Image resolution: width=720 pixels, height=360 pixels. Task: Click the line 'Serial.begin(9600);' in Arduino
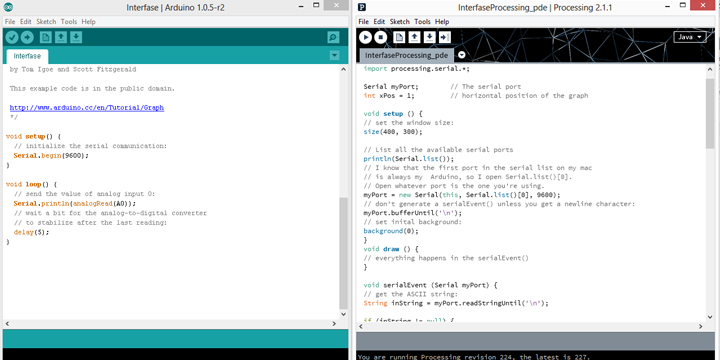[51, 156]
